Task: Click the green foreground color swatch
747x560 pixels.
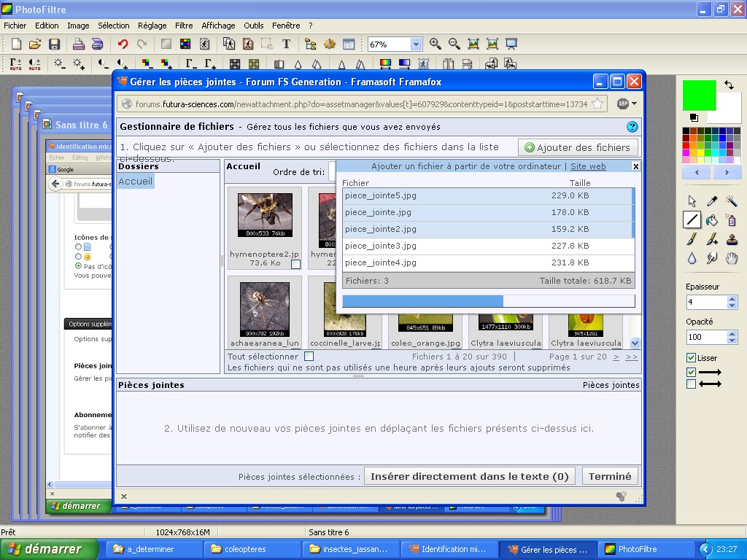Action: tap(699, 96)
